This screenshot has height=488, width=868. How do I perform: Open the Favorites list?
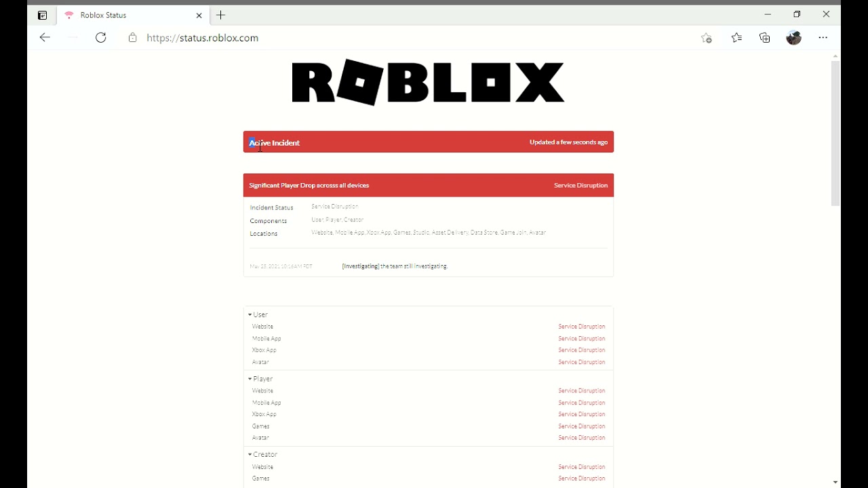736,38
